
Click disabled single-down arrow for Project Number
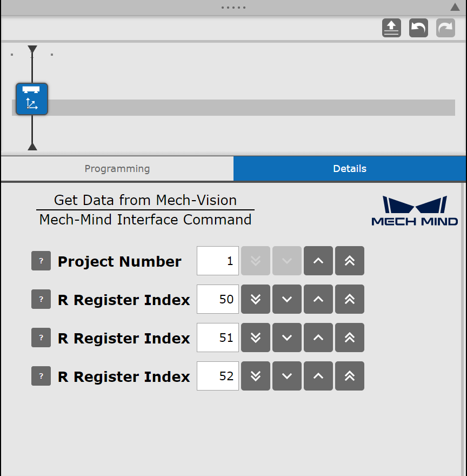(287, 261)
